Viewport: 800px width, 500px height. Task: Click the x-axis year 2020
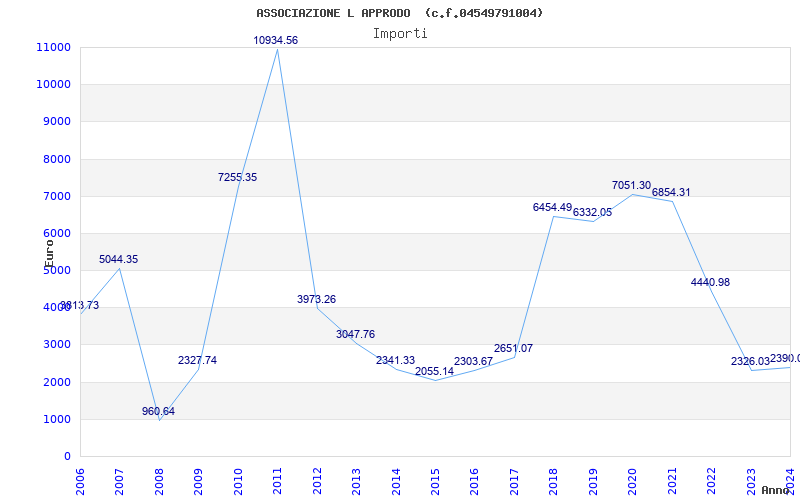(632, 481)
